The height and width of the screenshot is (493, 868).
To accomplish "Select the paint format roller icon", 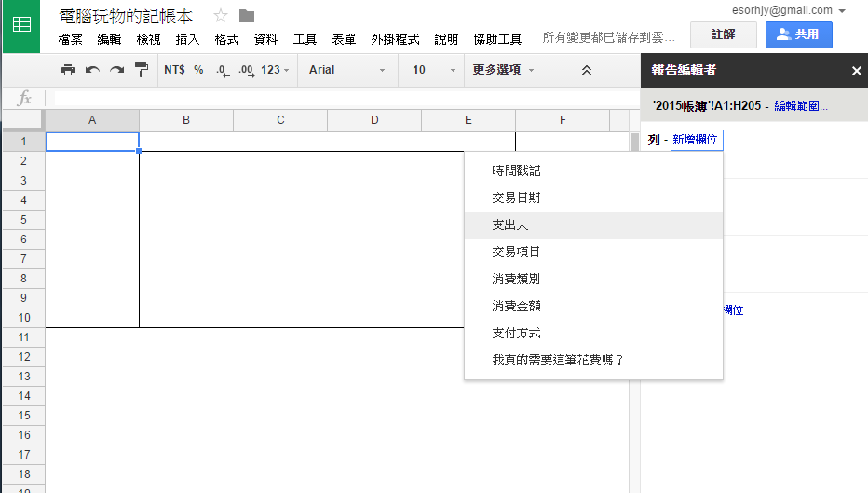I will (142, 70).
